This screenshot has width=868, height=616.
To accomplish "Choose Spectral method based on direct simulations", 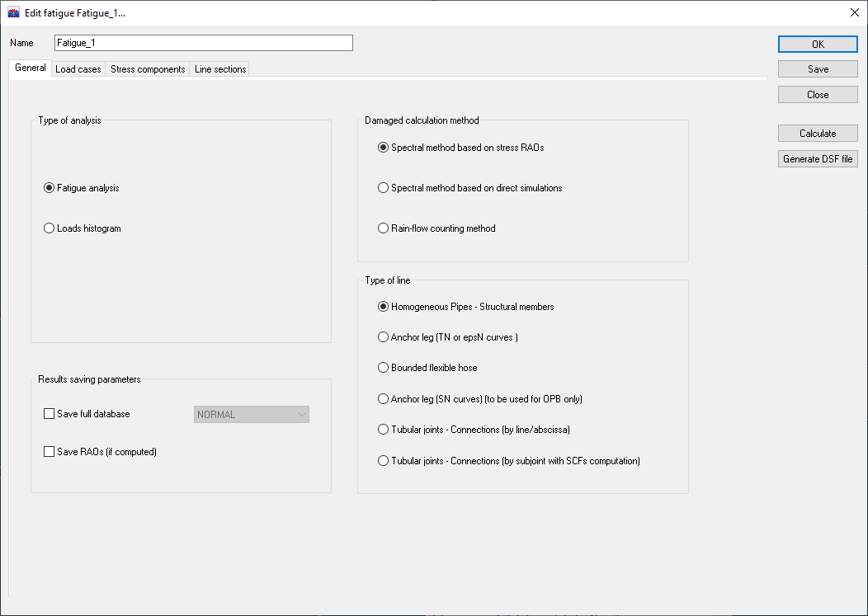I will tap(383, 188).
